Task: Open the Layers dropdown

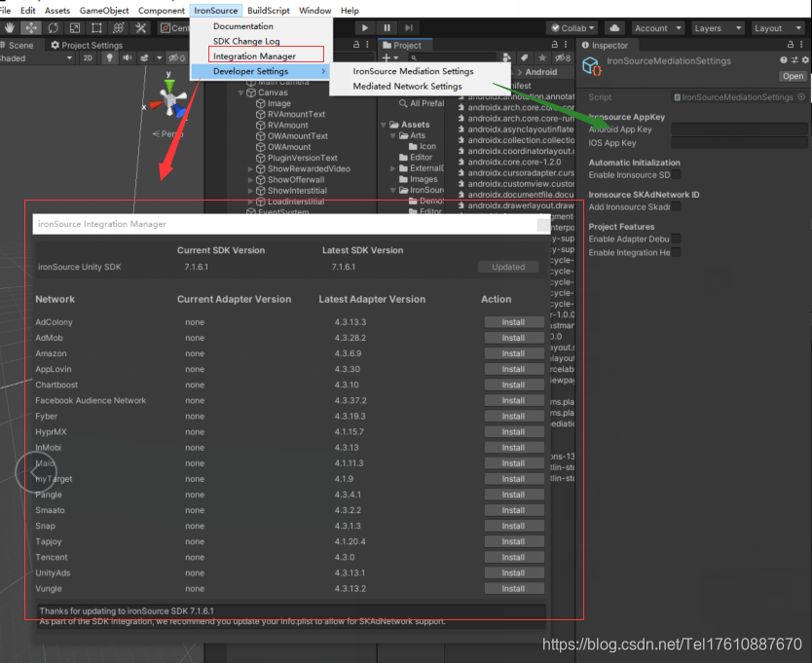Action: pyautogui.click(x=718, y=28)
